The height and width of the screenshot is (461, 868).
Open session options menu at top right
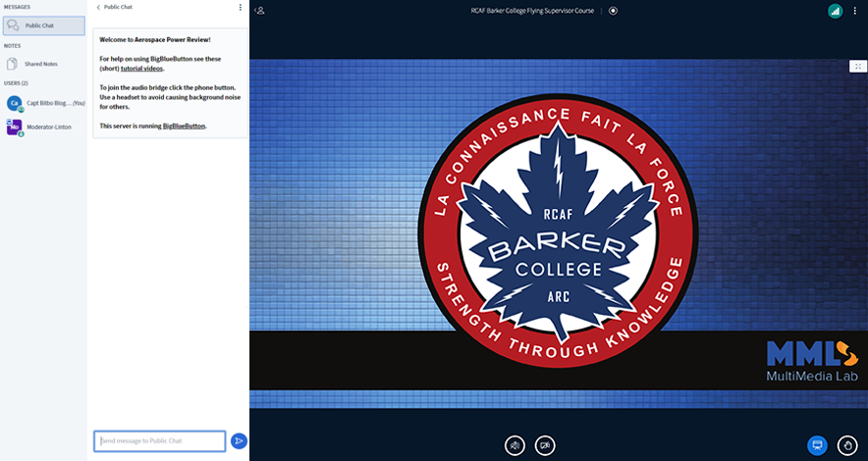pos(855,11)
